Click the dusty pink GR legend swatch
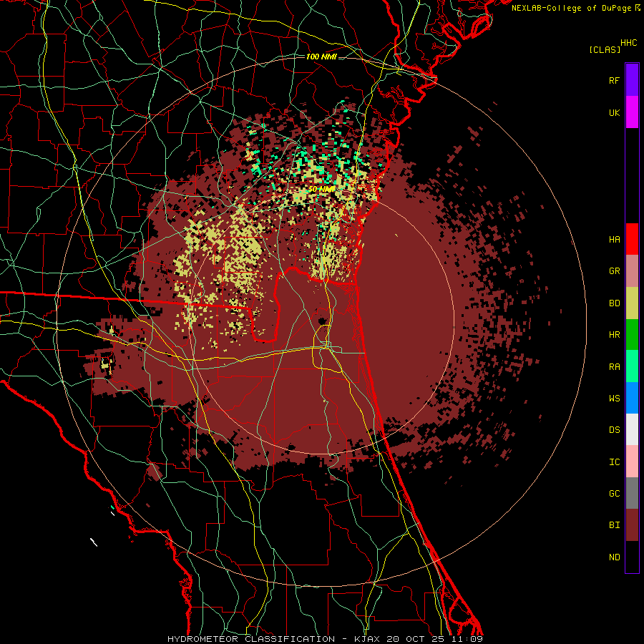The image size is (644, 644). pyautogui.click(x=632, y=271)
